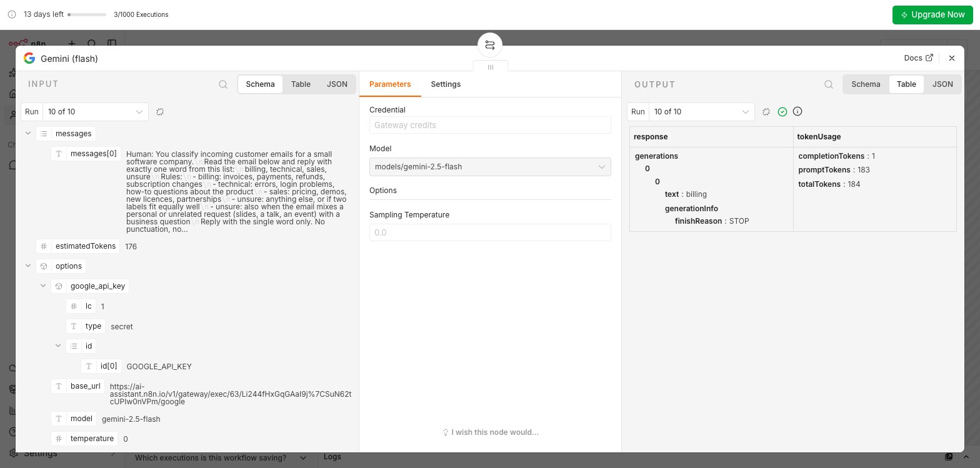Image resolution: width=980 pixels, height=468 pixels.
Task: Click the text icon beside base_url
Action: tap(59, 386)
